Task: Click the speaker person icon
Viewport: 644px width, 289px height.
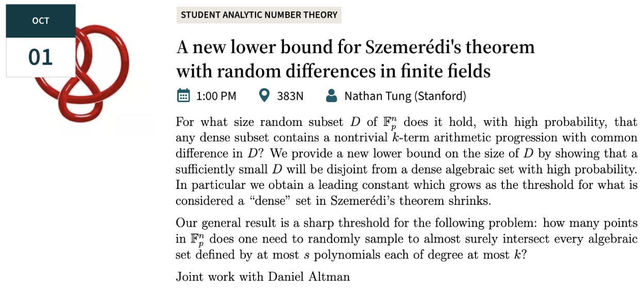Action: tap(332, 95)
